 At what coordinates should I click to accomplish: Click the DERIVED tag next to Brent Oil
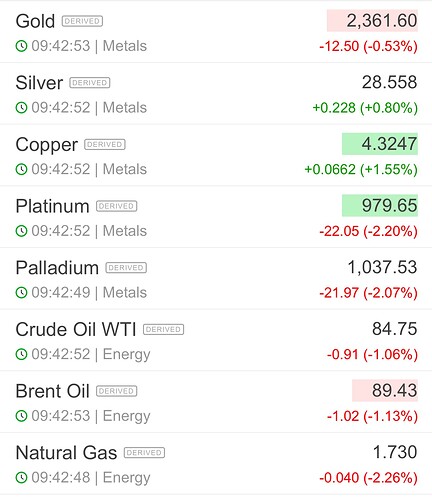click(117, 391)
